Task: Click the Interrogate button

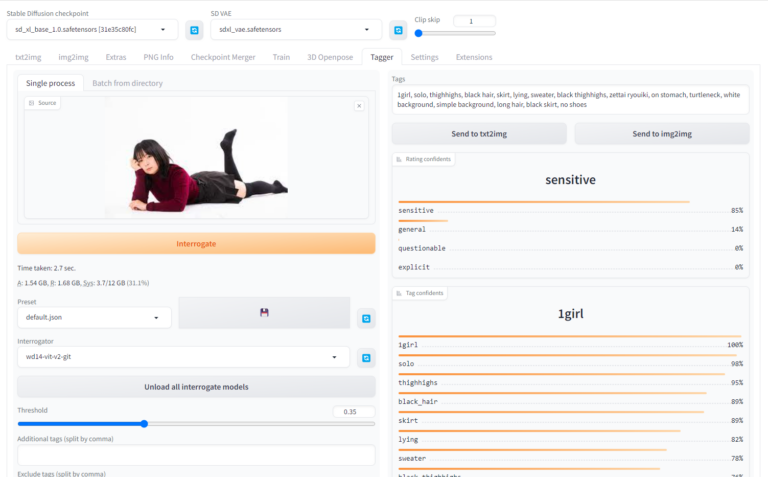Action: (196, 243)
